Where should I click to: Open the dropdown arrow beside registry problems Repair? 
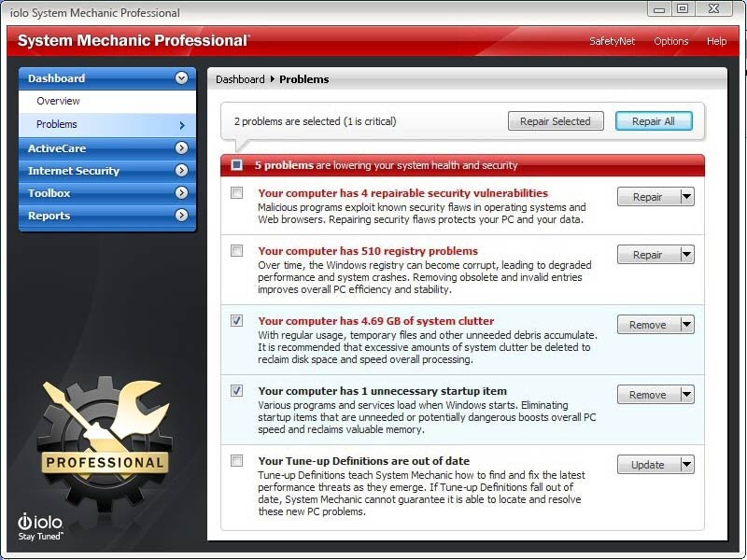[x=686, y=255]
